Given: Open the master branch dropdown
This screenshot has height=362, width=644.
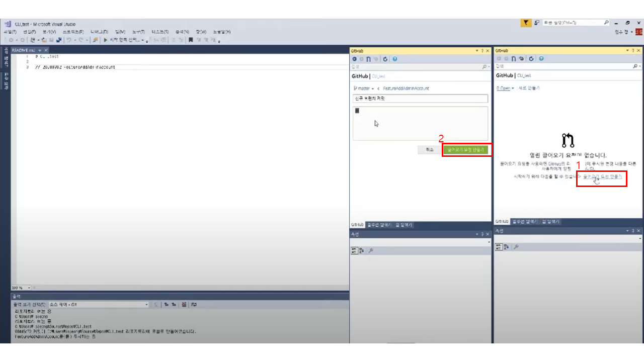Looking at the screenshot, I should tap(364, 88).
